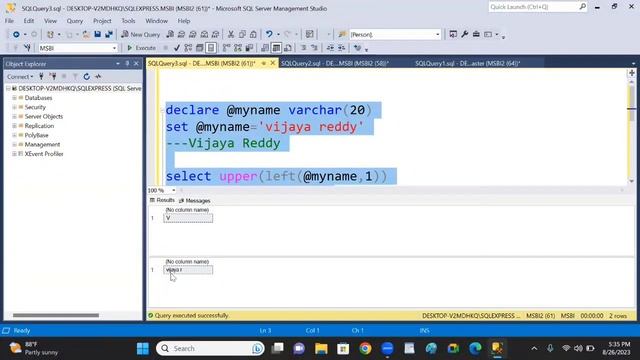Click Object Explorer activity monitor icon
The width and height of the screenshot is (640, 360).
[98, 77]
